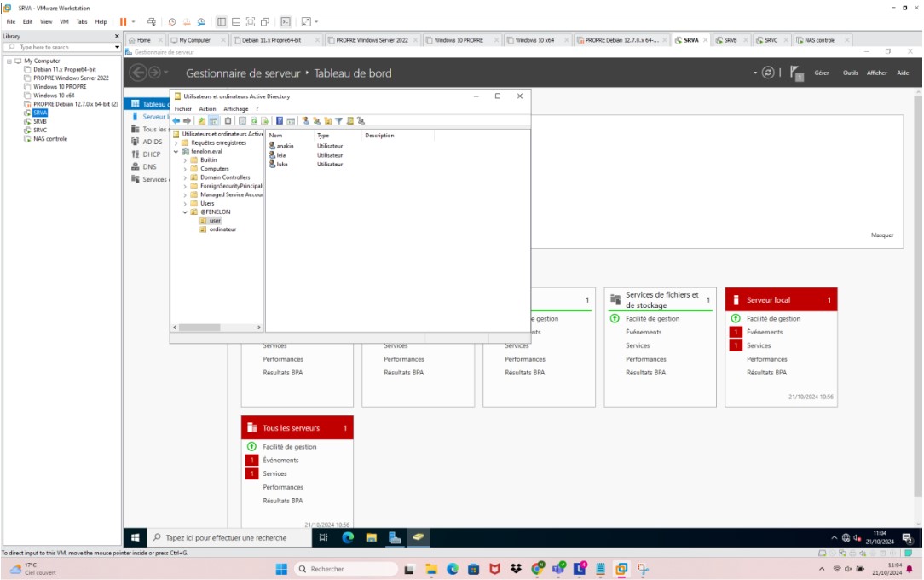Go up one level in Active Directory toolbar
The height and width of the screenshot is (580, 924).
click(x=202, y=121)
